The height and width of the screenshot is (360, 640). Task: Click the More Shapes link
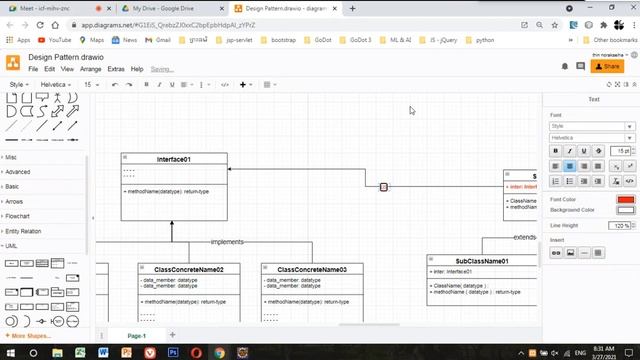[28, 336]
